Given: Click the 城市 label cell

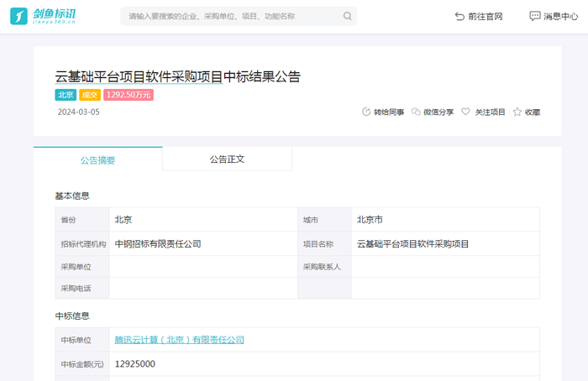Looking at the screenshot, I should coord(324,220).
